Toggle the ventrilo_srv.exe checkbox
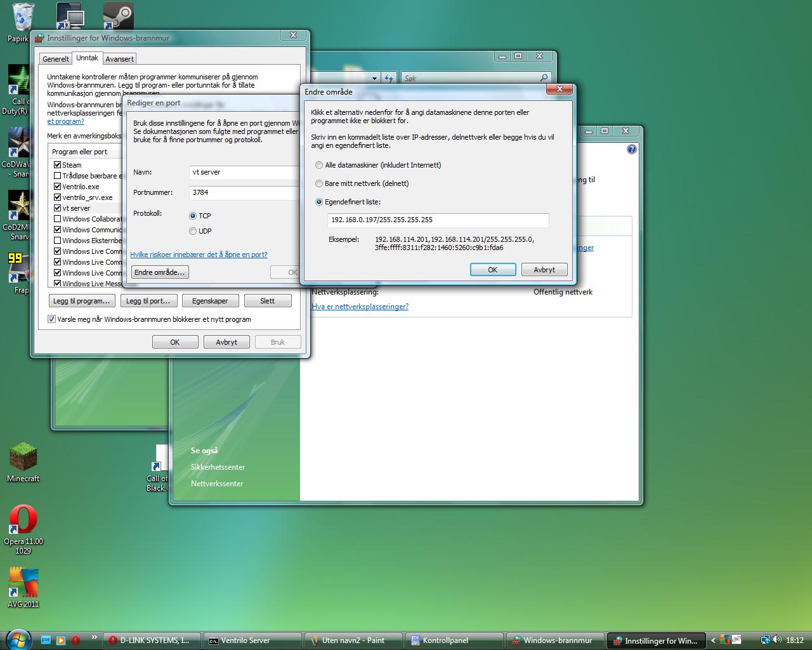Viewport: 812px width, 650px height. [x=58, y=197]
